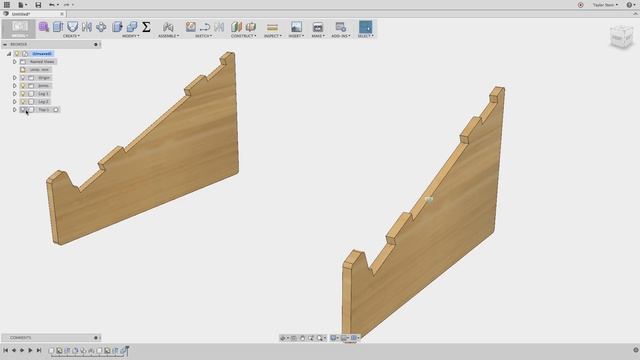Image resolution: width=640 pixels, height=360 pixels.
Task: Open the MODIFY dropdown menu
Action: coord(131,36)
